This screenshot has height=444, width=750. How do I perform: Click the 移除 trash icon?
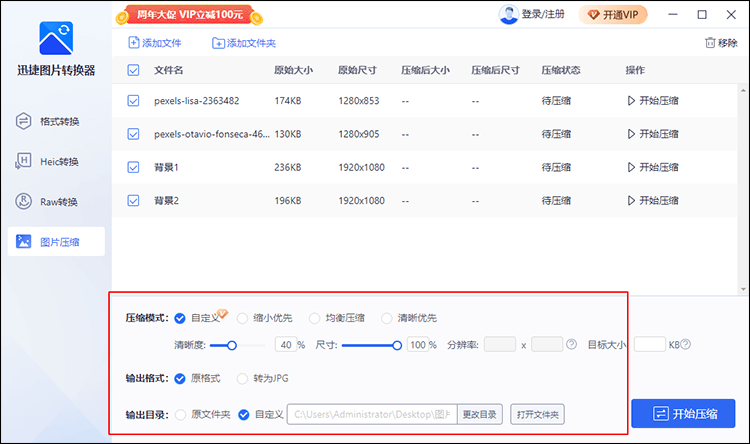pyautogui.click(x=710, y=43)
